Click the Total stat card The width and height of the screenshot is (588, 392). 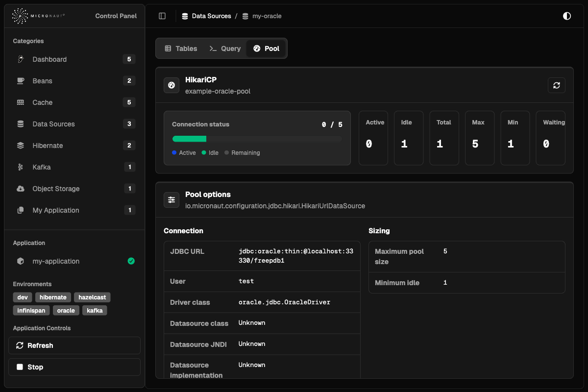pyautogui.click(x=444, y=138)
